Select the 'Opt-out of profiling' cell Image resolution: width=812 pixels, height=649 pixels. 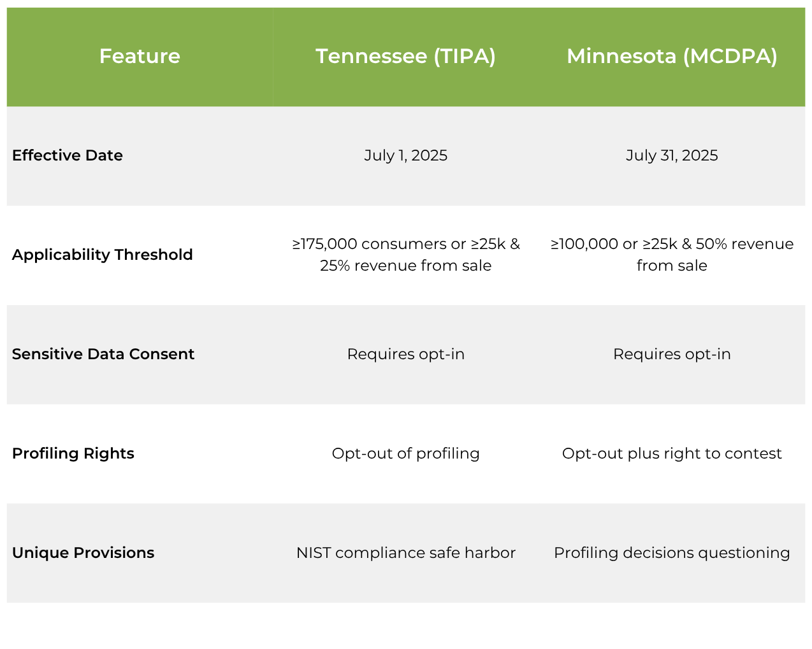coord(405,453)
